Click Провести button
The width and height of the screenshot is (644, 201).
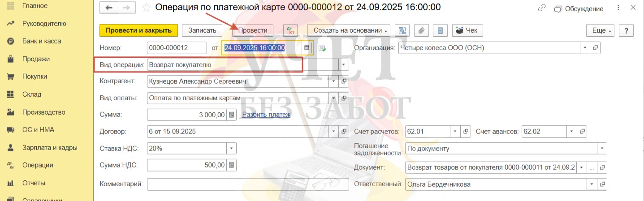click(253, 30)
